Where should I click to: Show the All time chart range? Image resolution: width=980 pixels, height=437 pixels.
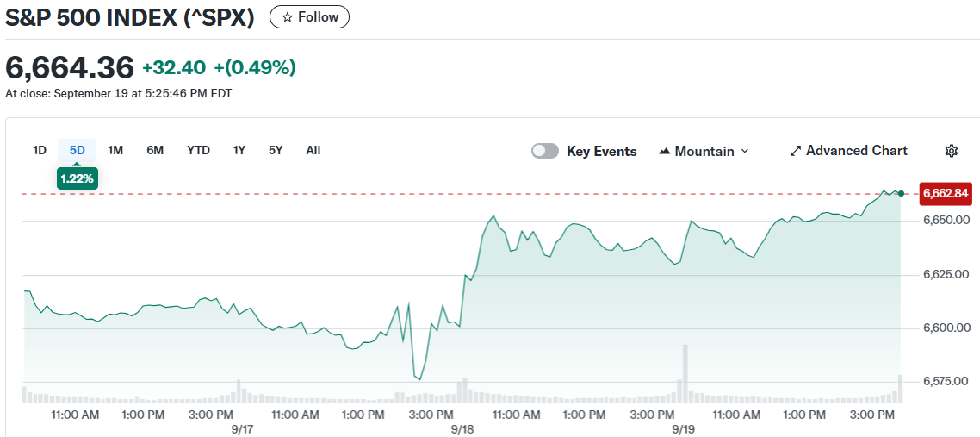tap(313, 150)
